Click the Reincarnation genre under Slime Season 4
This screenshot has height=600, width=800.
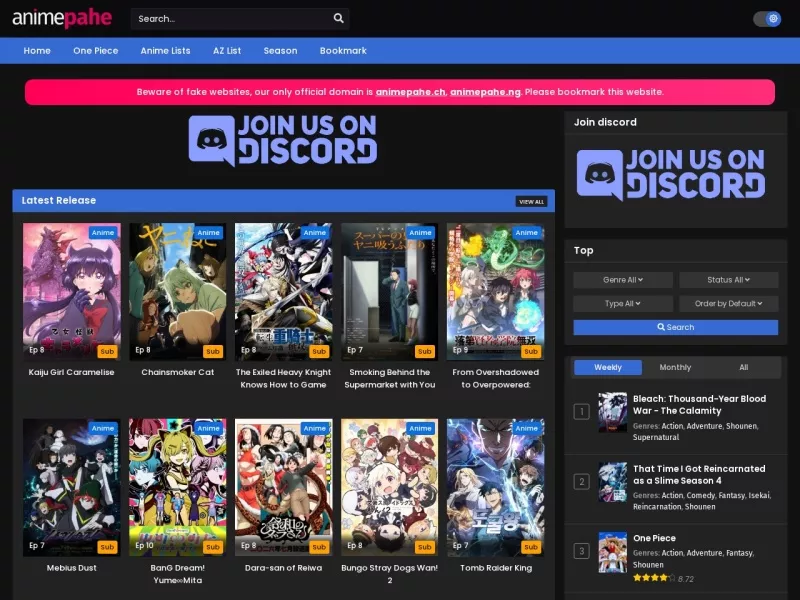tap(657, 507)
